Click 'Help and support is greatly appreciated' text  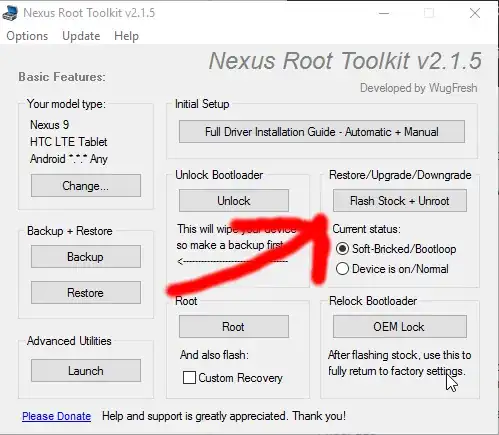point(194,416)
